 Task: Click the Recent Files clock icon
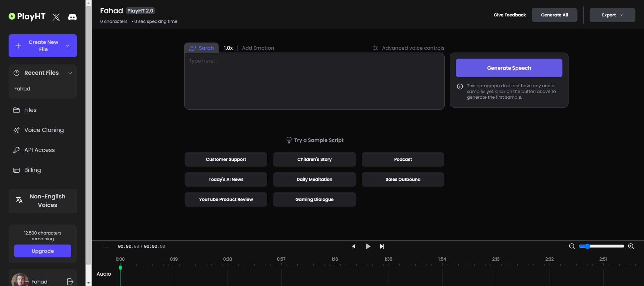(16, 73)
